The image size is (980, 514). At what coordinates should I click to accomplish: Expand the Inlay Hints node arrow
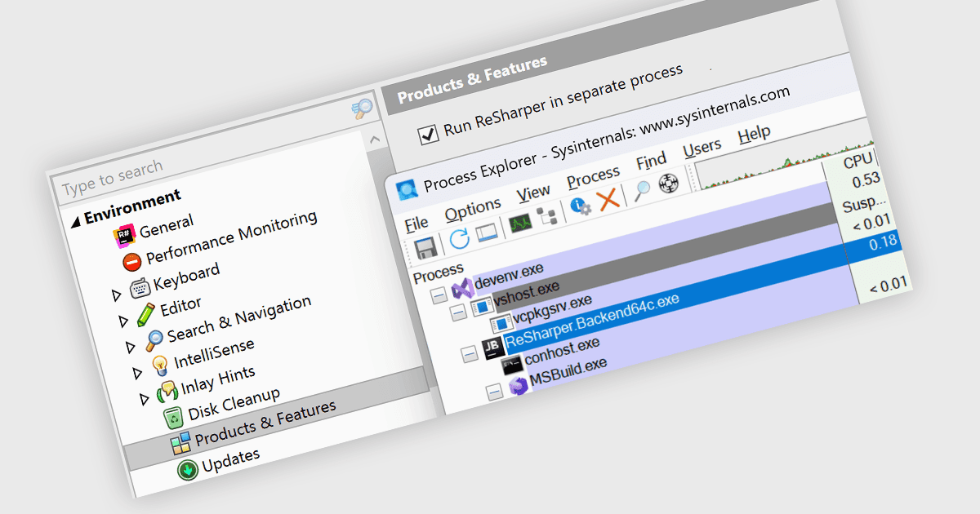[145, 398]
